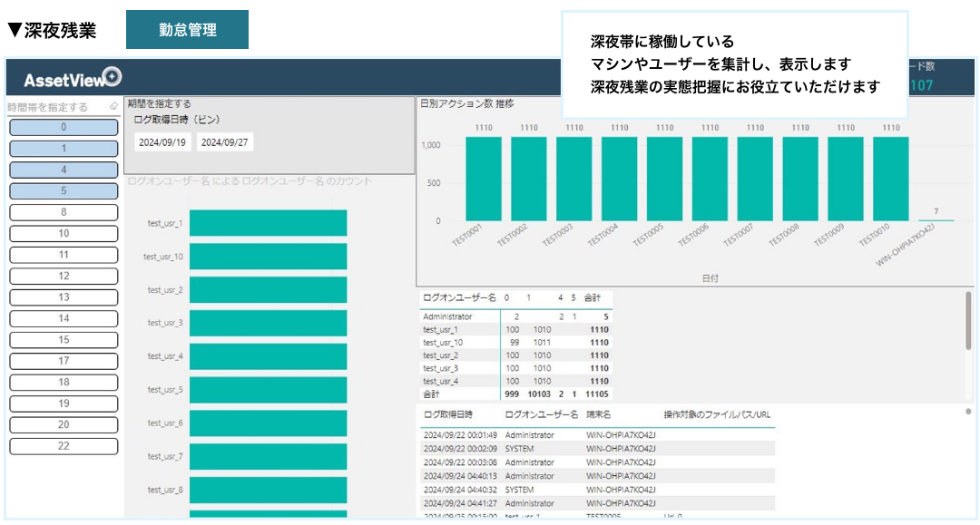The height and width of the screenshot is (525, 980).
Task: Deselect hour 4 in the time slicer
Action: 64,170
